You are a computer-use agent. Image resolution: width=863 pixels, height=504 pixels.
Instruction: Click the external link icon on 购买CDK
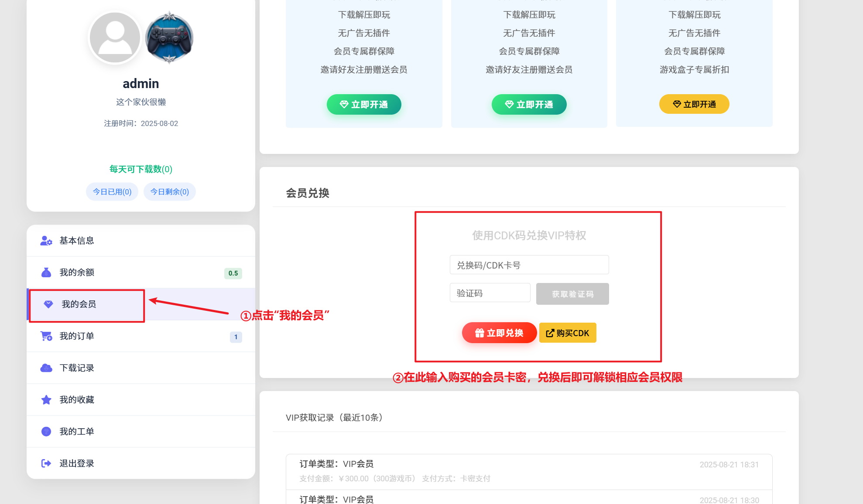coord(550,333)
